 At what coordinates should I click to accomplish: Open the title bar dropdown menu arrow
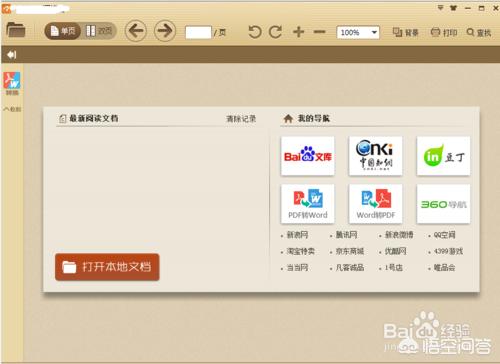pyautogui.click(x=440, y=8)
